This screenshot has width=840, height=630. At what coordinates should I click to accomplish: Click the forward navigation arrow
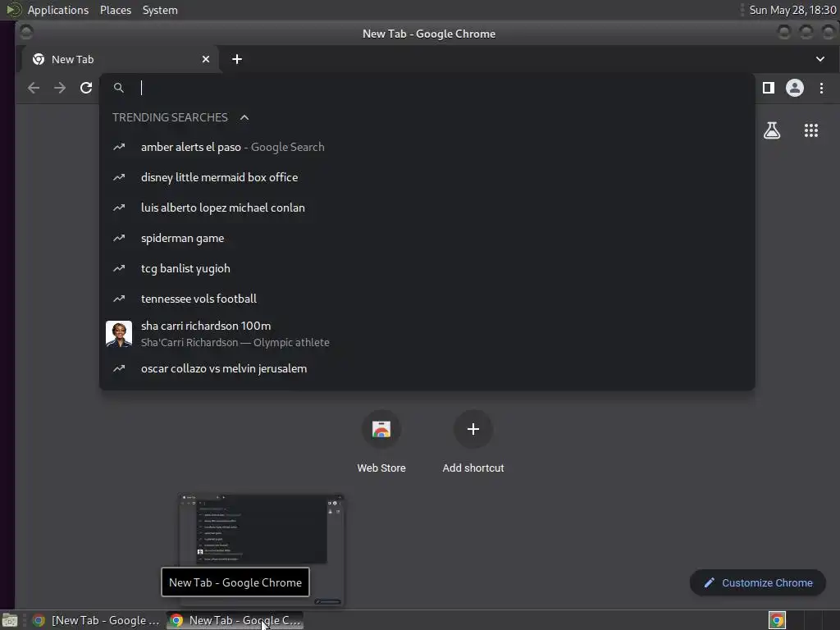(x=60, y=88)
